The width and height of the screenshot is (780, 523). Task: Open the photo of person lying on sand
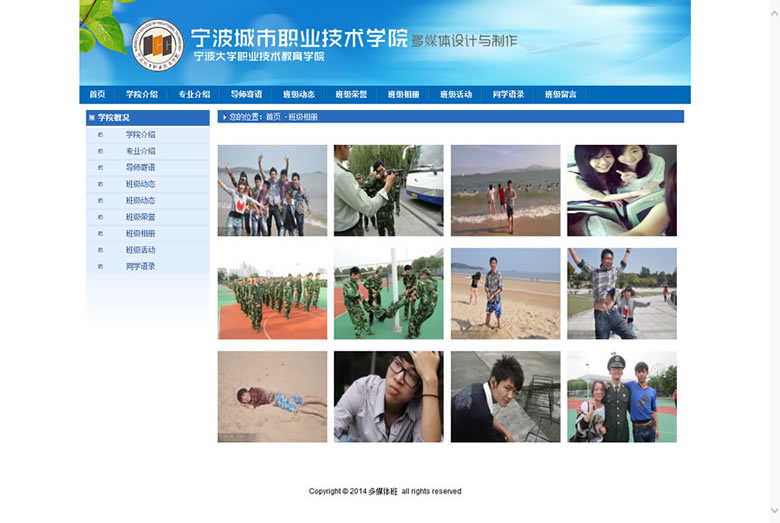click(x=272, y=397)
